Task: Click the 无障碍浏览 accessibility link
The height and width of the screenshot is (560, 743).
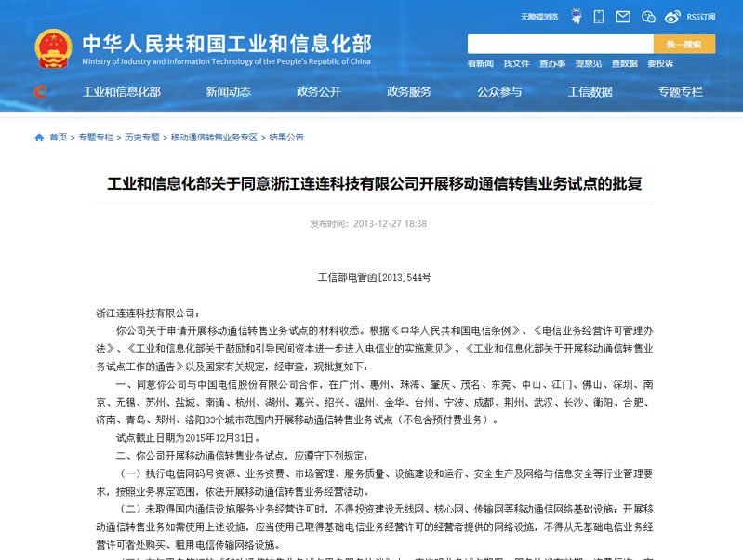Action: pyautogui.click(x=539, y=17)
